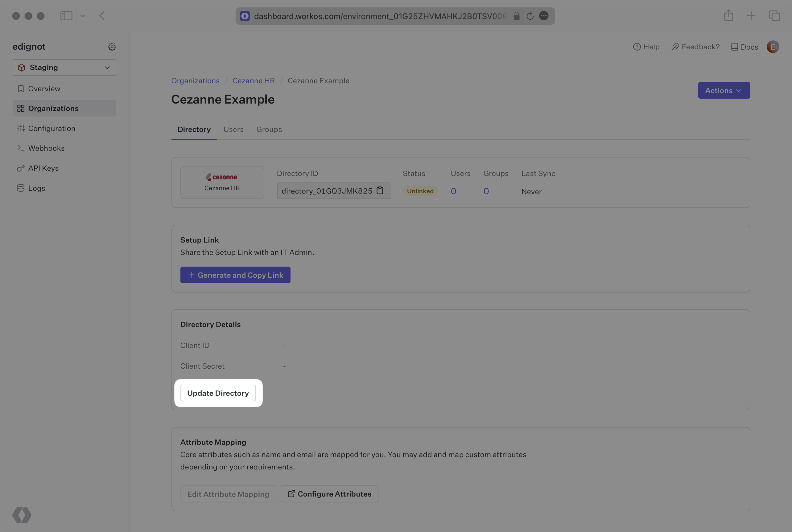Open Configuration from the sidebar
The image size is (792, 532).
coord(52,128)
